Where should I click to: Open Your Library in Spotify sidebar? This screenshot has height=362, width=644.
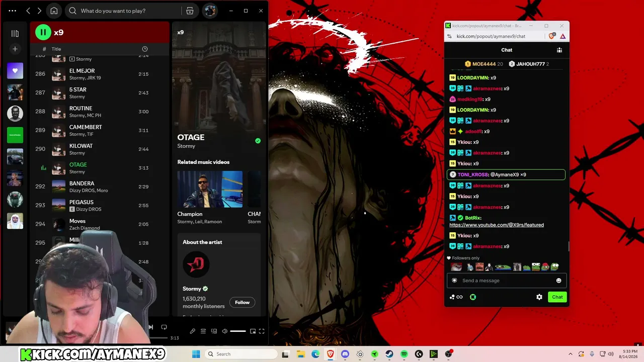[15, 33]
